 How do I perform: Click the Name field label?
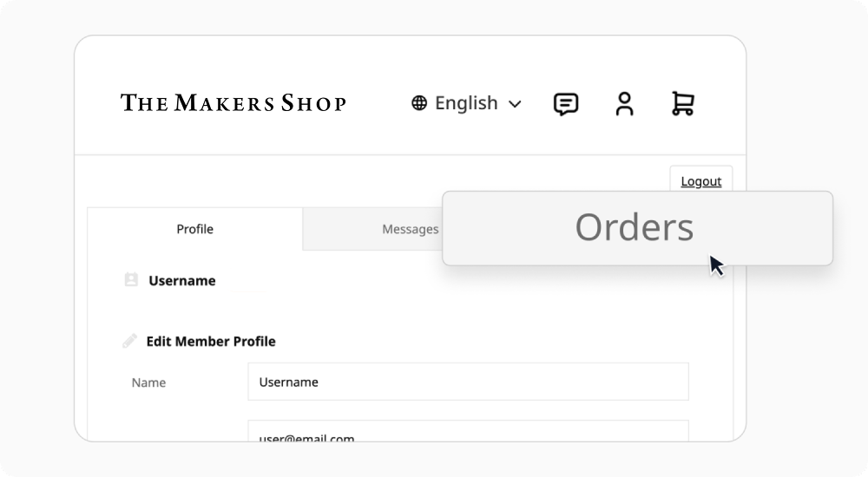148,382
